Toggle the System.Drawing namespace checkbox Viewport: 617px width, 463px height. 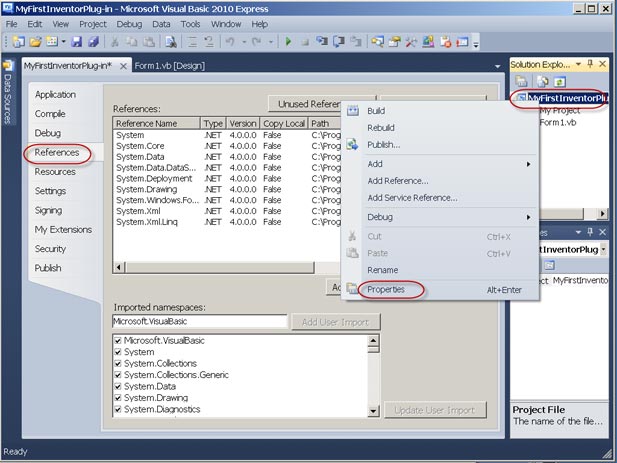click(119, 398)
